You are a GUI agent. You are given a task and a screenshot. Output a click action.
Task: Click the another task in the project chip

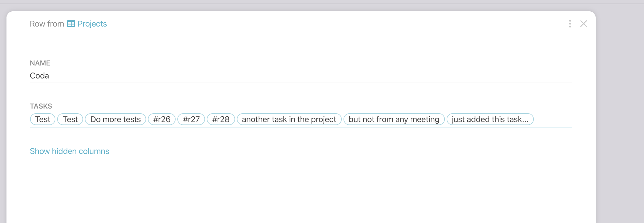pos(289,119)
